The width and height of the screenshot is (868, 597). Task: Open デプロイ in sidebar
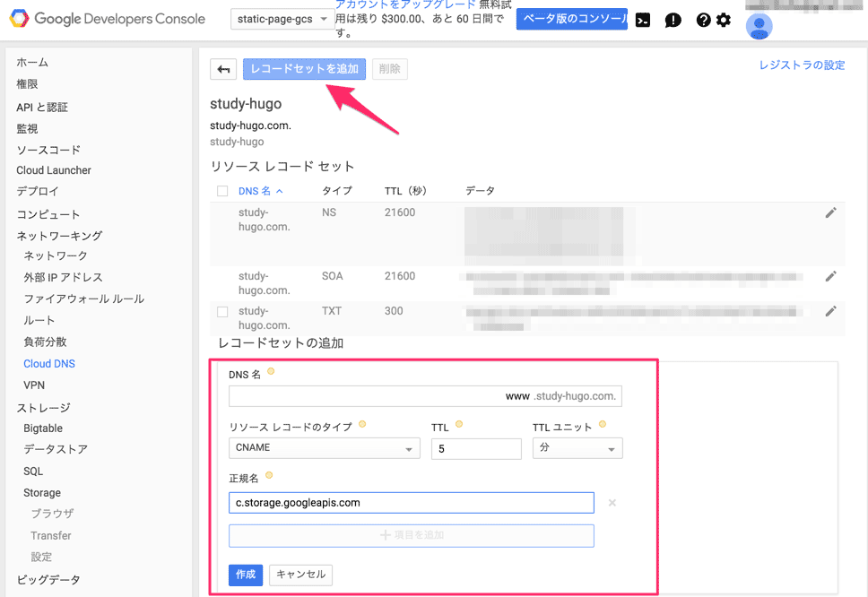pos(37,192)
